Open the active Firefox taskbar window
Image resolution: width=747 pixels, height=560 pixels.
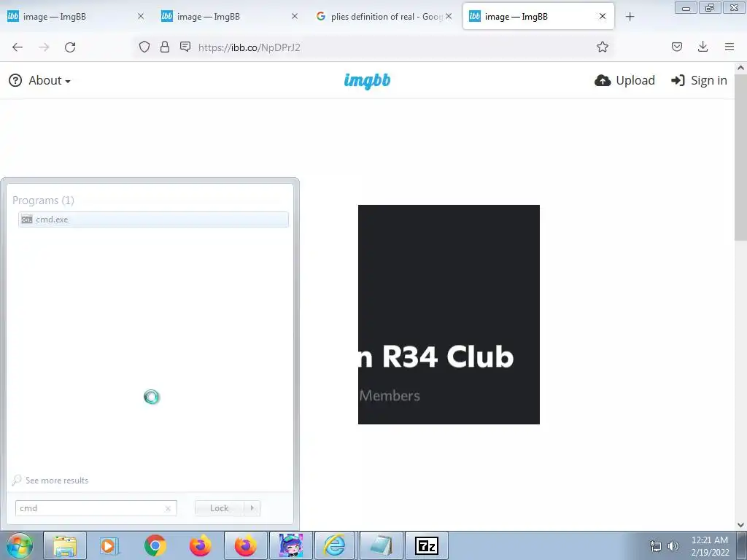click(x=245, y=545)
